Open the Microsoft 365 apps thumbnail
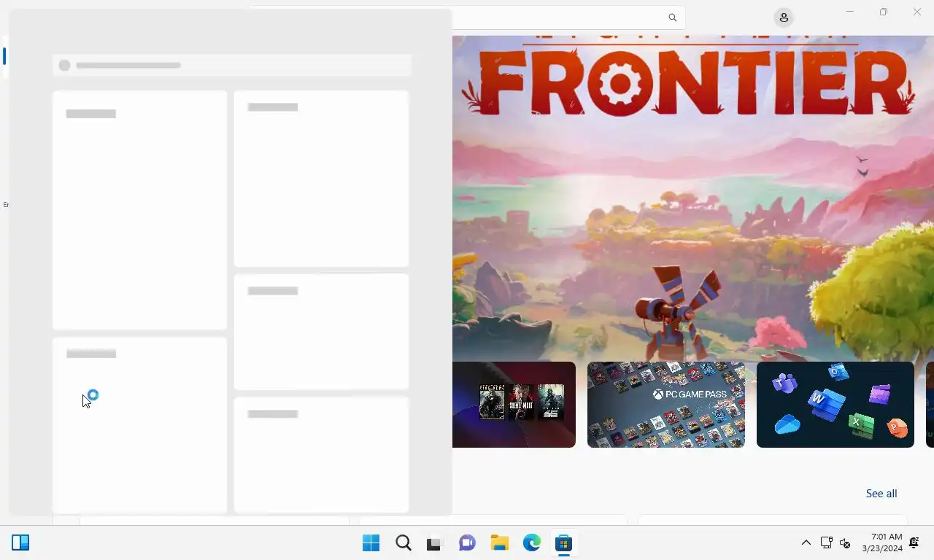Image resolution: width=934 pixels, height=560 pixels. tap(835, 405)
